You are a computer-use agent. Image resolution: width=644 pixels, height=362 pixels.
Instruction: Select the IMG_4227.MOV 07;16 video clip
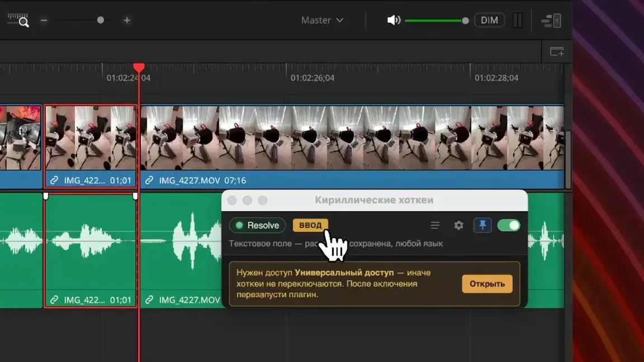pyautogui.click(x=352, y=146)
